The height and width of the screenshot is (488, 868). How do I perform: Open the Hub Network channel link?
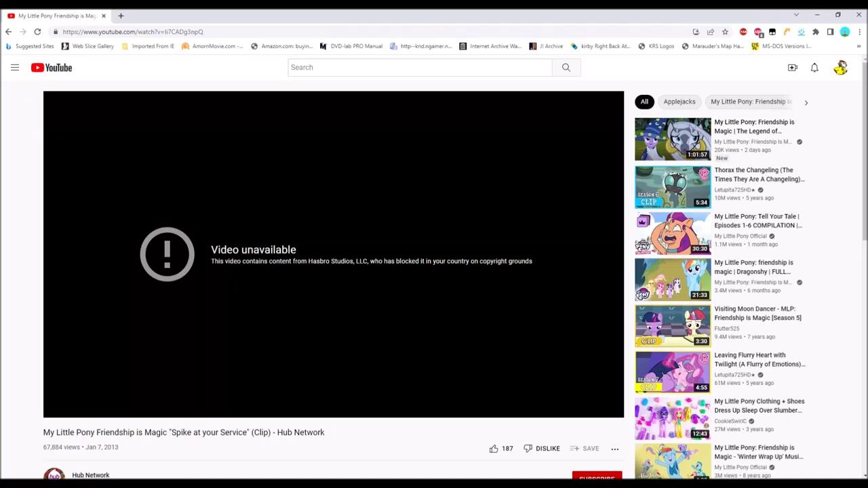(90, 475)
